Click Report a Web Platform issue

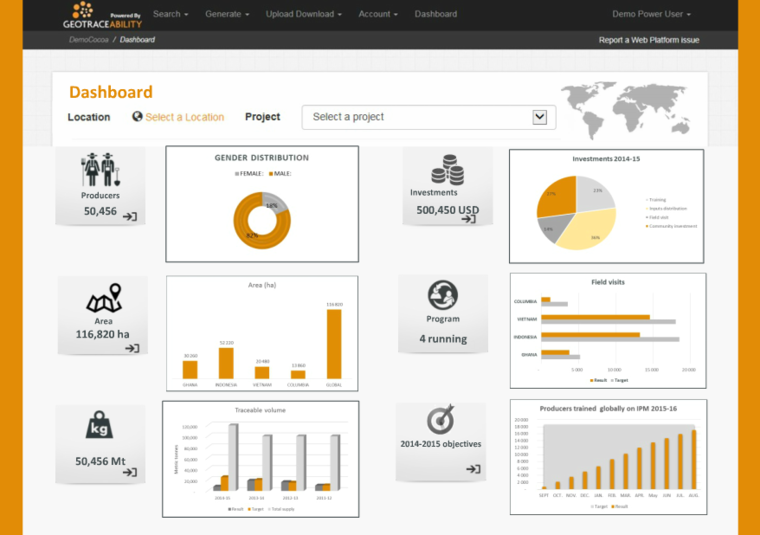648,40
